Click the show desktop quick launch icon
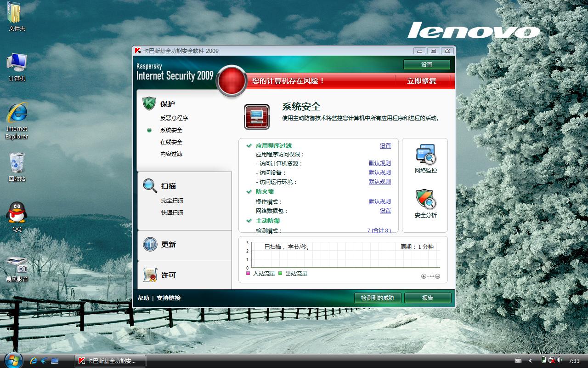588x368 pixels. coord(55,361)
